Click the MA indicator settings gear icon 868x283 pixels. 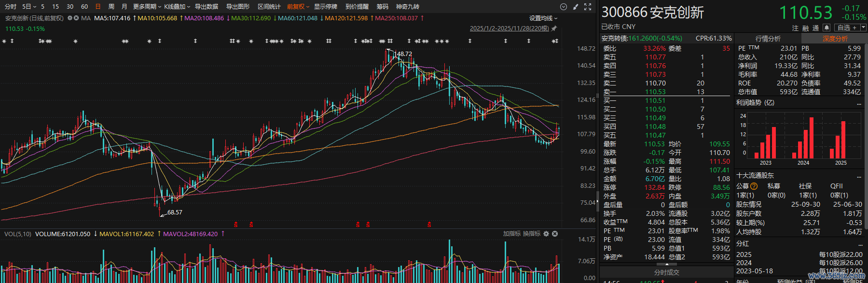pyautogui.click(x=70, y=18)
